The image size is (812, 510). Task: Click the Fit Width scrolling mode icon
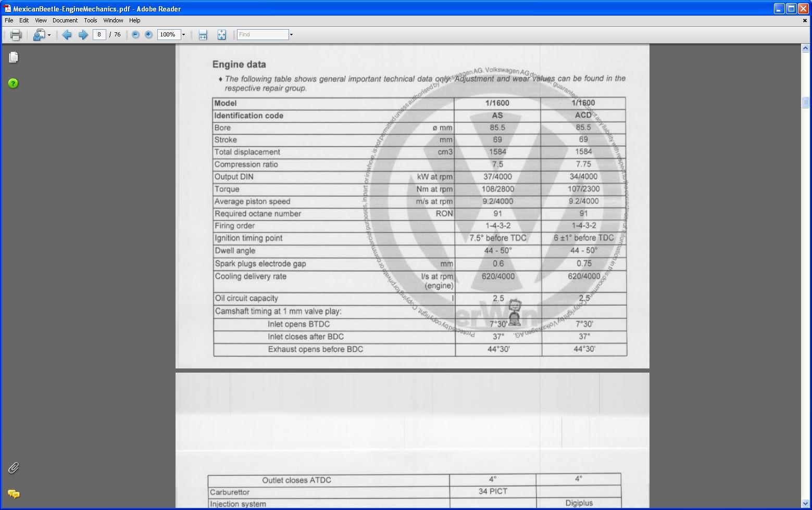[203, 35]
